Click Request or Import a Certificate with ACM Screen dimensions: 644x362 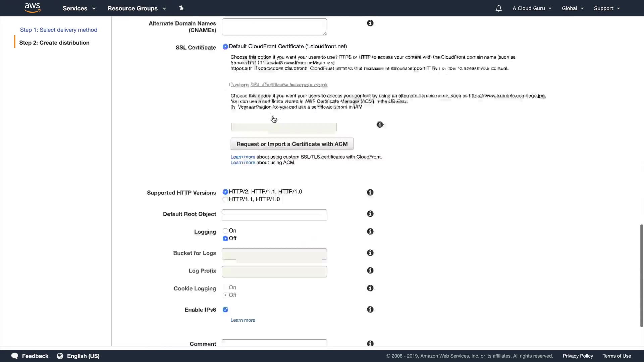[x=292, y=144]
